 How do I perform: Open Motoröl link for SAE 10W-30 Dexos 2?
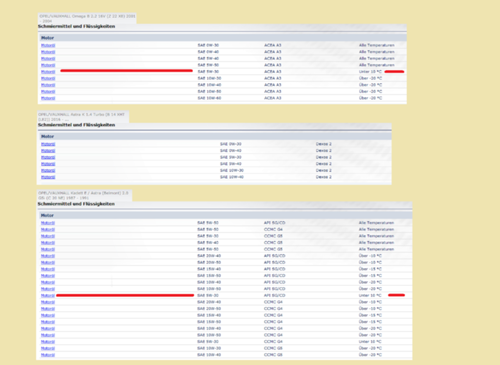48,171
